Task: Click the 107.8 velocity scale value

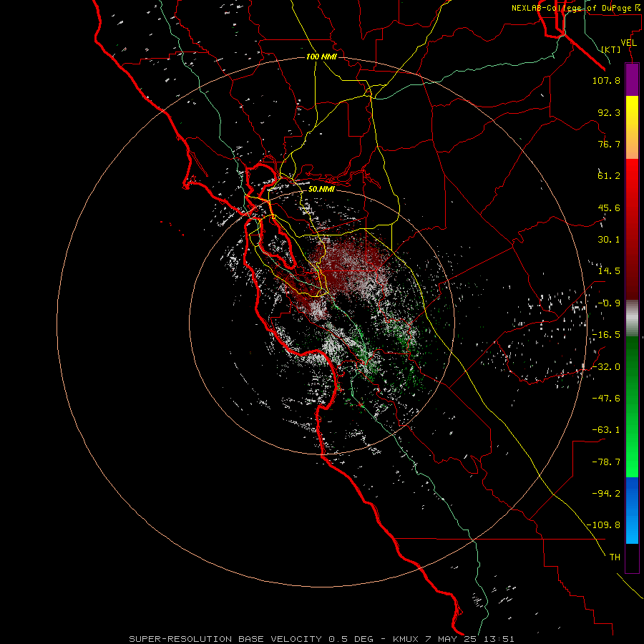Action: [606, 81]
